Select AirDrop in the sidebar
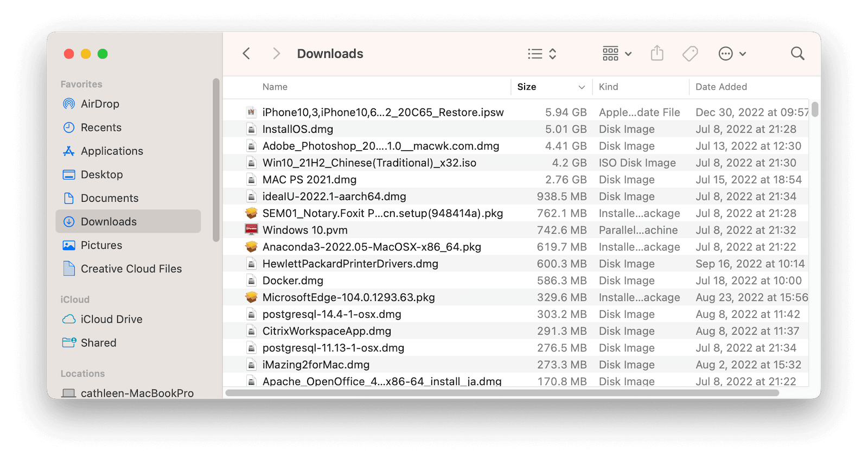Viewport: 868px width, 461px height. 128,104
